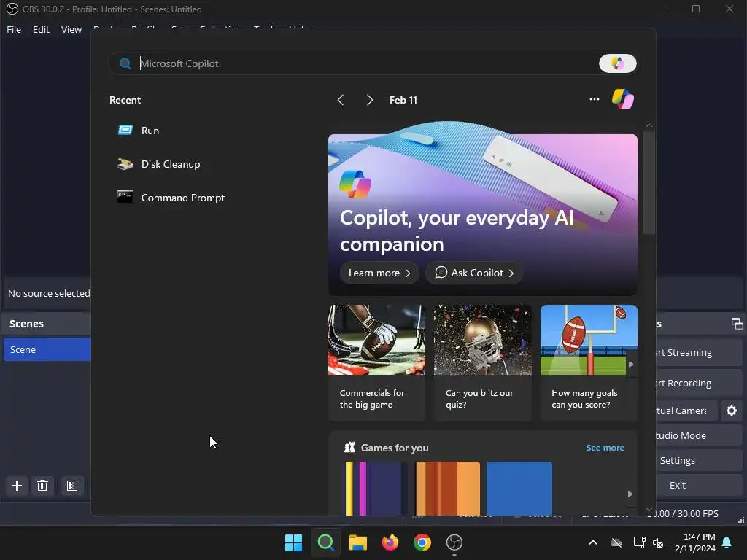
Task: Click the scrollbar up arrow in the search panel
Action: coord(649,125)
